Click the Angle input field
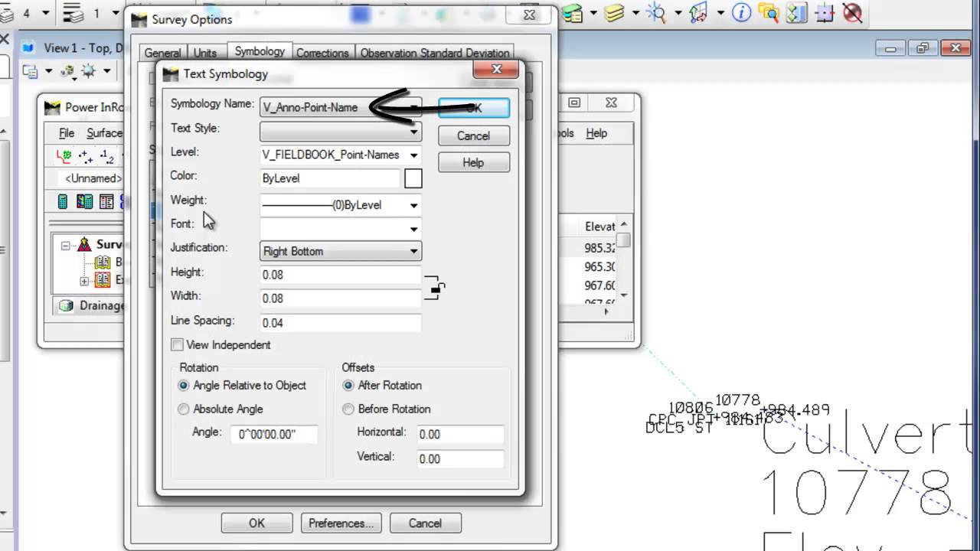 pos(273,434)
